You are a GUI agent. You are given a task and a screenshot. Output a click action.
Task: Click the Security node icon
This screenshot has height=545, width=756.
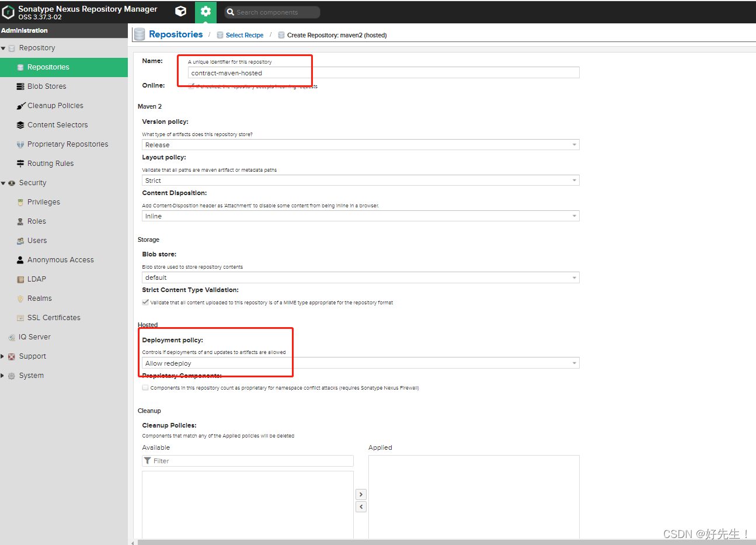pyautogui.click(x=12, y=183)
